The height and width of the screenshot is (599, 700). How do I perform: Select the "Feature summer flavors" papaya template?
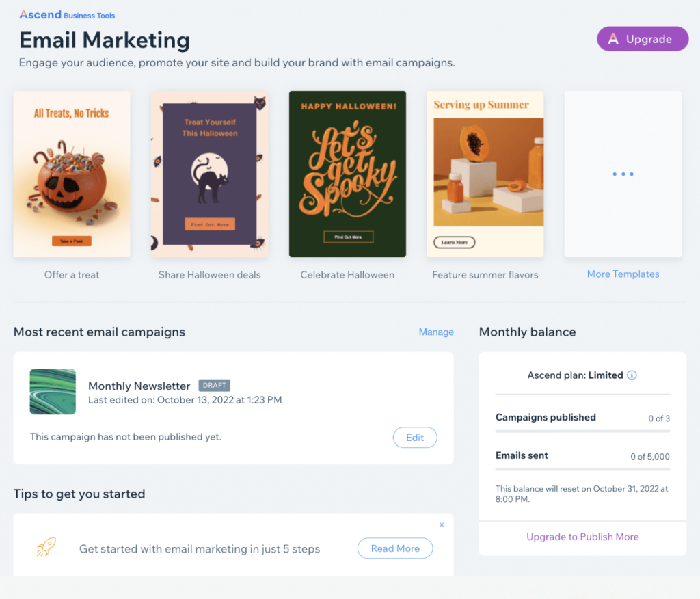(x=485, y=173)
